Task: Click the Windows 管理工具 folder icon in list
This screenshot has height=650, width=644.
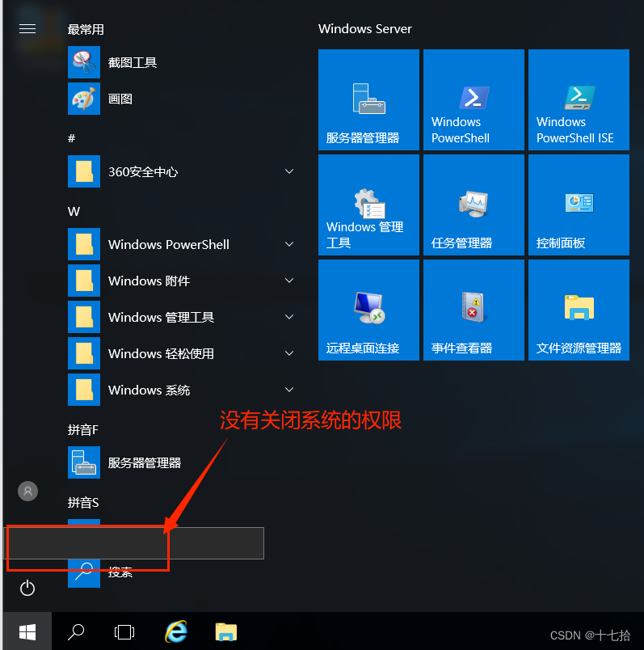Action: 84,317
